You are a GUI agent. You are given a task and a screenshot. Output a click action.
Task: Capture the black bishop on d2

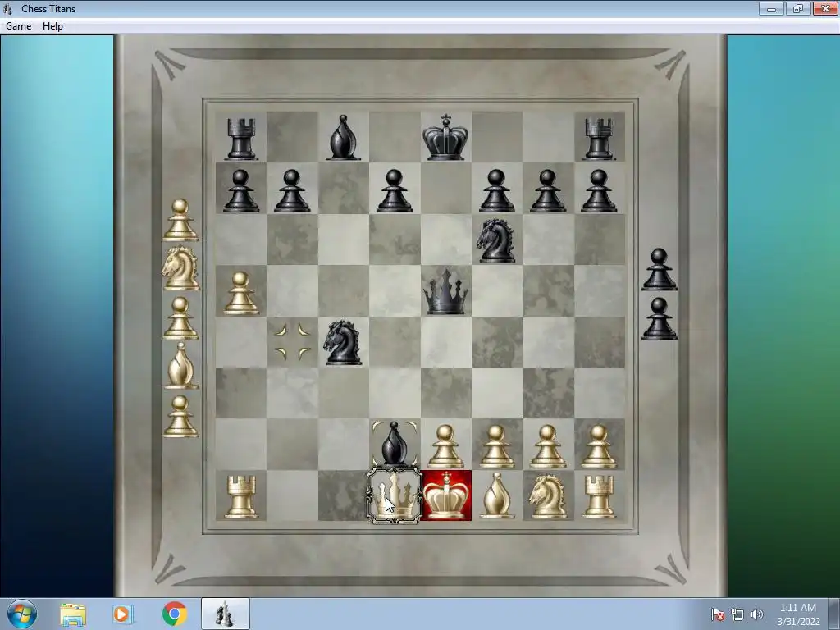point(395,444)
